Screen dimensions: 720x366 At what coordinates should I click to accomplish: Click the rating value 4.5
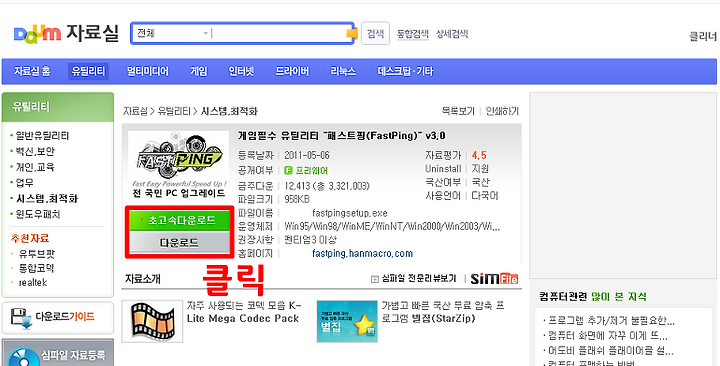pyautogui.click(x=479, y=155)
